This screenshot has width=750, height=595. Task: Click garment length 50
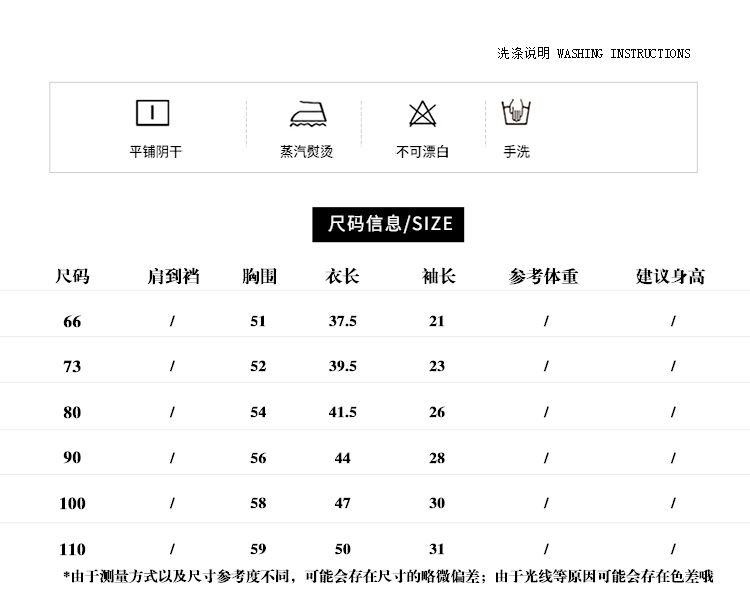click(x=342, y=549)
